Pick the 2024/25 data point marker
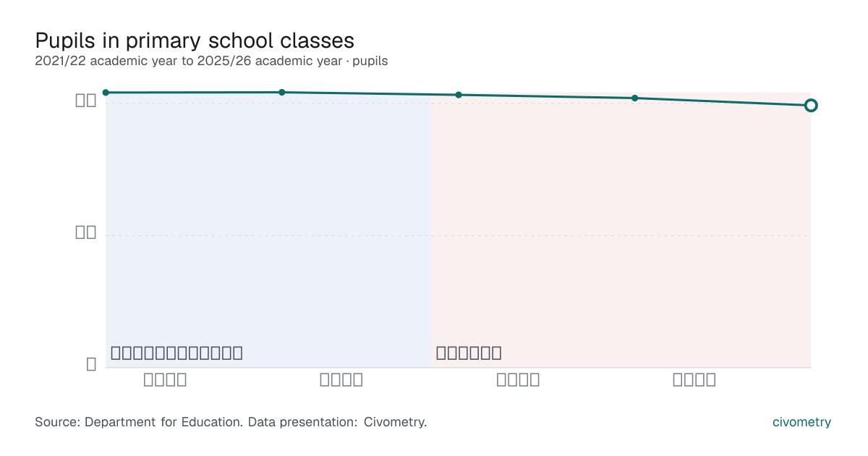This screenshot has height=456, width=868. (x=635, y=98)
